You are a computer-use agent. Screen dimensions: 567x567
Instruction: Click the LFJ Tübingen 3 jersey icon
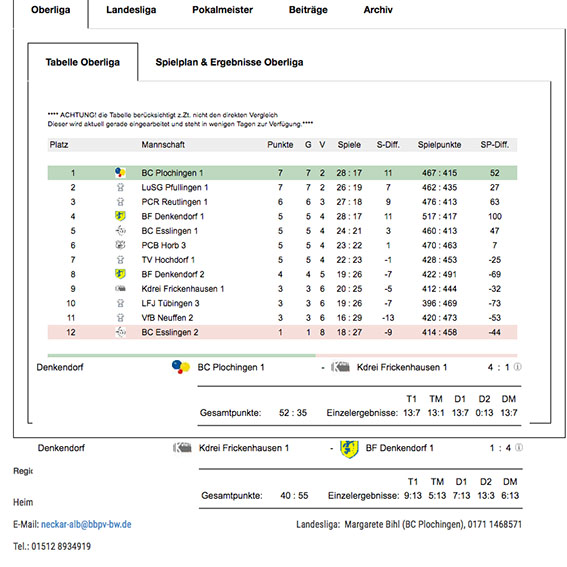tap(120, 303)
